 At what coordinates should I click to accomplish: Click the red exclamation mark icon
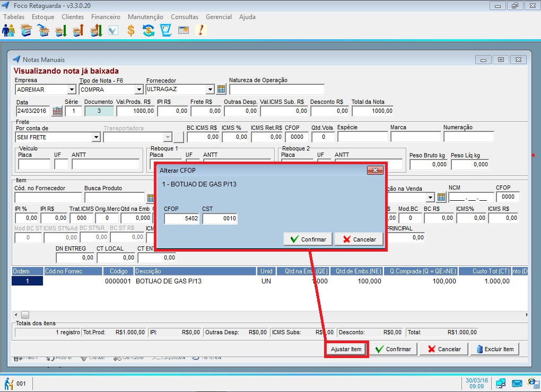pyautogui.click(x=201, y=30)
